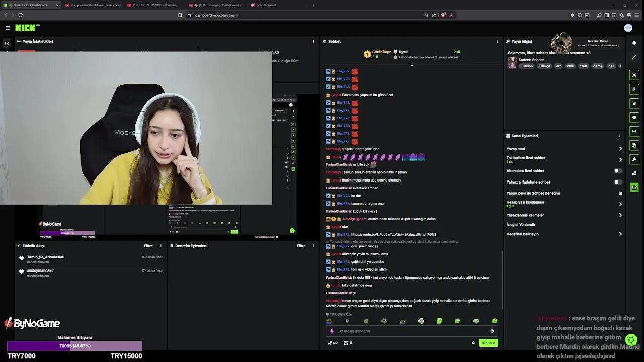Click the game stream tag
This screenshot has height=362, width=644.
[x=598, y=66]
